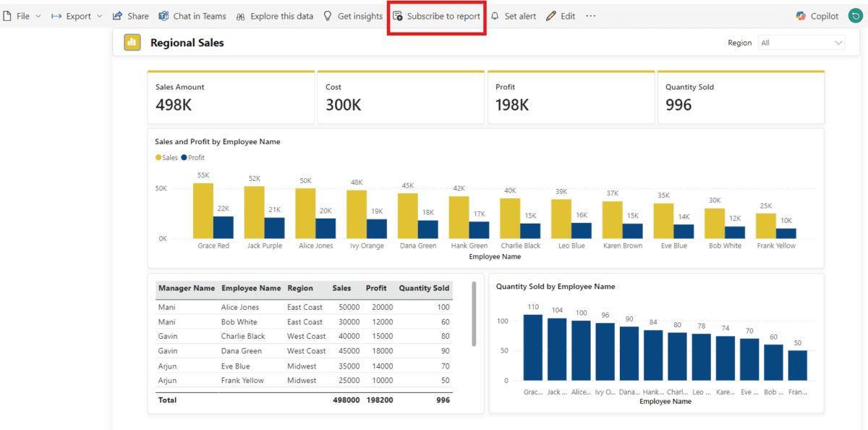Click the Set alert button
The image size is (868, 430).
click(x=513, y=15)
